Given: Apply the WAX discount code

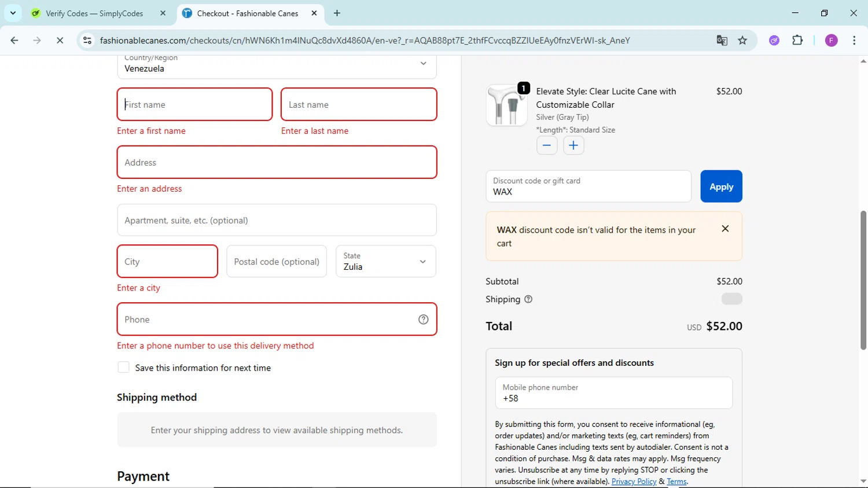Looking at the screenshot, I should (721, 186).
